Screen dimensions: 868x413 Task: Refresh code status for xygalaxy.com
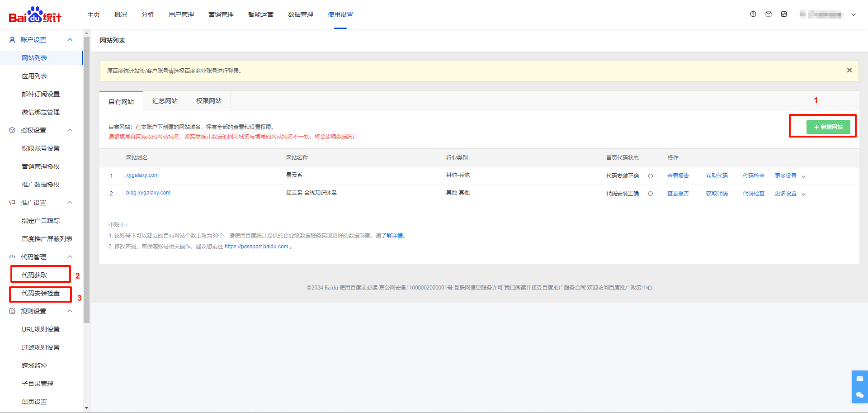point(651,176)
